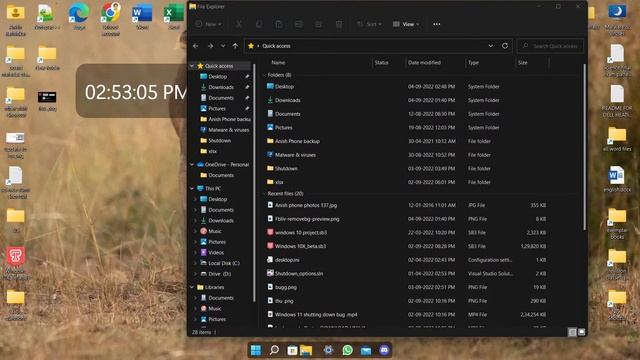The width and height of the screenshot is (640, 360).
Task: Open Discord from the taskbar
Action: [x=384, y=350]
